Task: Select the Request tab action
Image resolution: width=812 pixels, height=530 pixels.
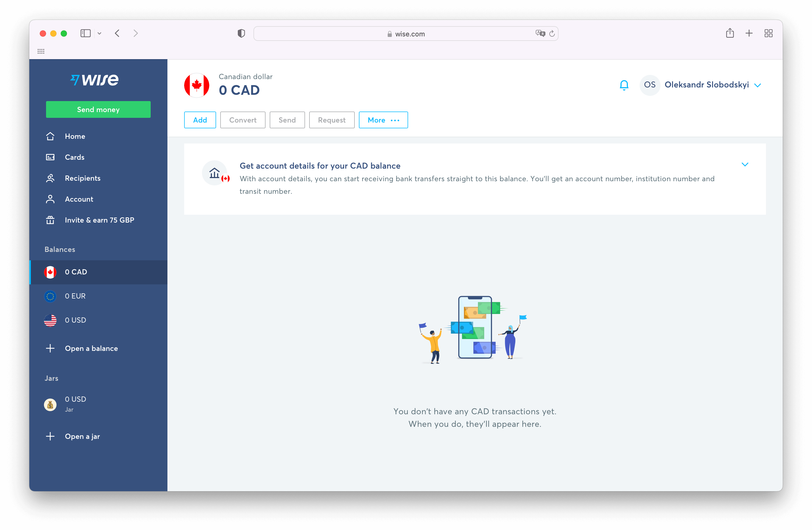Action: point(331,120)
